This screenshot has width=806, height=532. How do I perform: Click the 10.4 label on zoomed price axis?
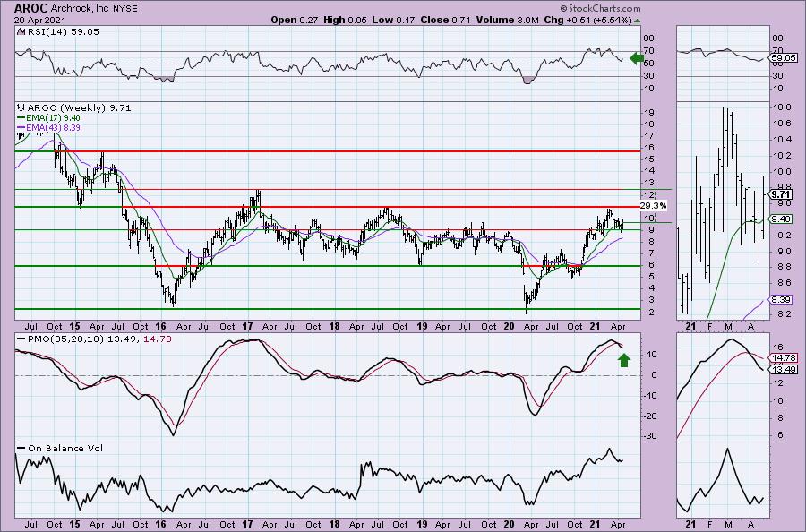(782, 140)
